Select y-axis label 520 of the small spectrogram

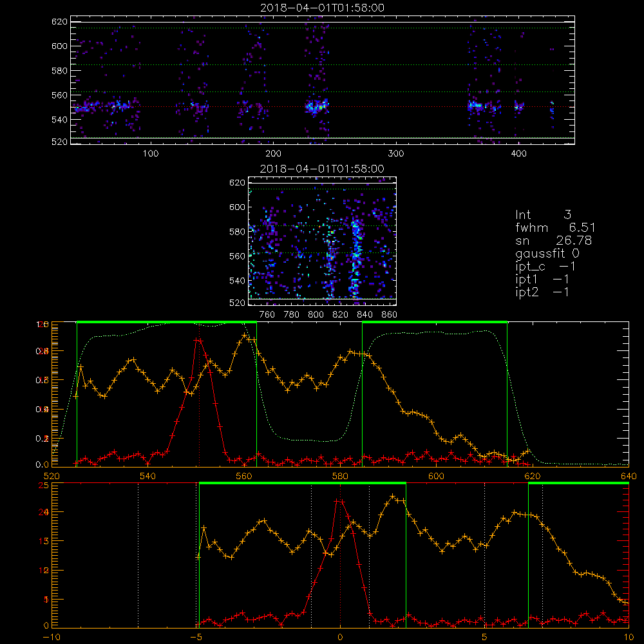238,303
